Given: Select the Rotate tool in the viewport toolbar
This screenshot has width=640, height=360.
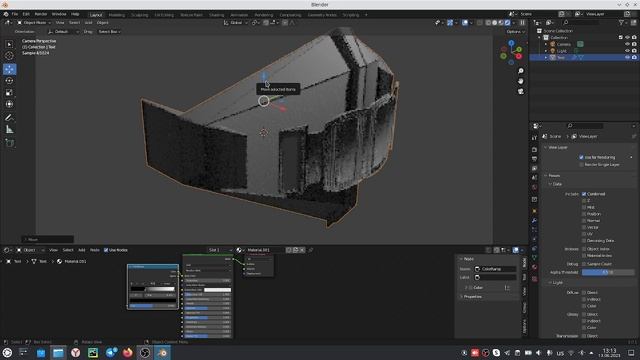Looking at the screenshot, I should pyautogui.click(x=9, y=81).
